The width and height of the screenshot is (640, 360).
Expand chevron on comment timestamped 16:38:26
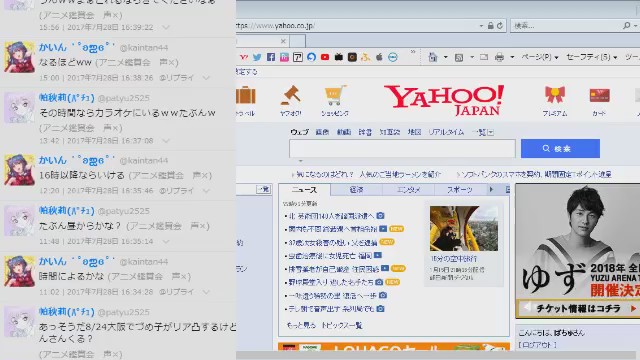(x=206, y=78)
